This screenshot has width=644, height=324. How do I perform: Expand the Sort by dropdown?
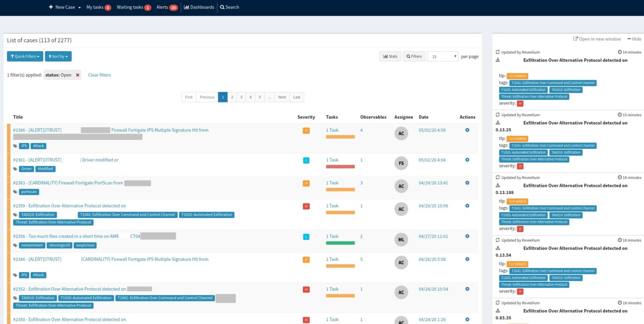(58, 56)
